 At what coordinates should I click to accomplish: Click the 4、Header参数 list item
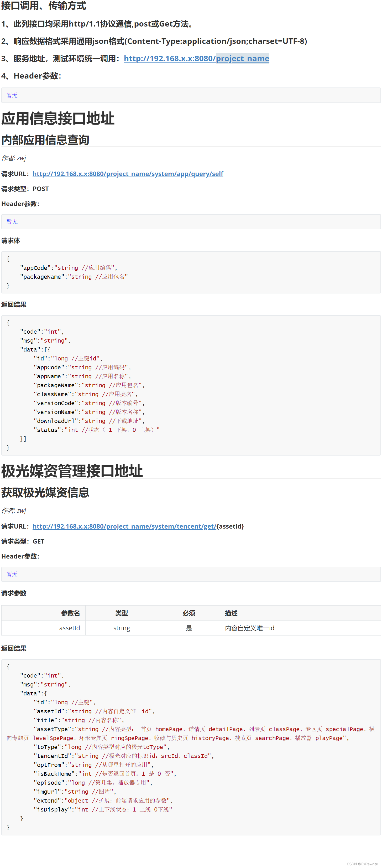tap(31, 76)
